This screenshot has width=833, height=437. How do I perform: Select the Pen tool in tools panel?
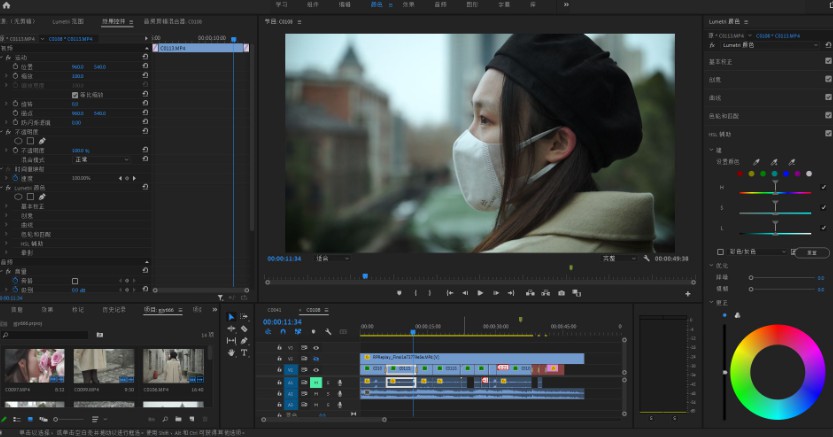244,340
